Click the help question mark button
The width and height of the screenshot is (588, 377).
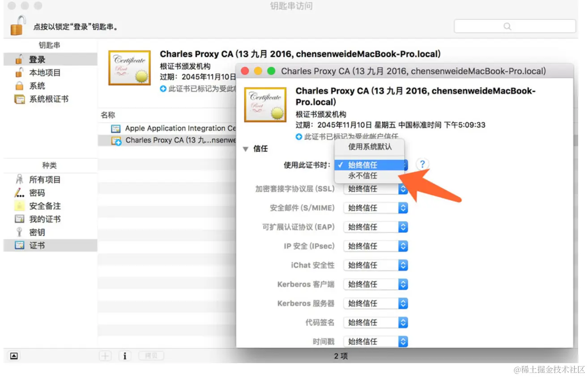click(x=422, y=164)
